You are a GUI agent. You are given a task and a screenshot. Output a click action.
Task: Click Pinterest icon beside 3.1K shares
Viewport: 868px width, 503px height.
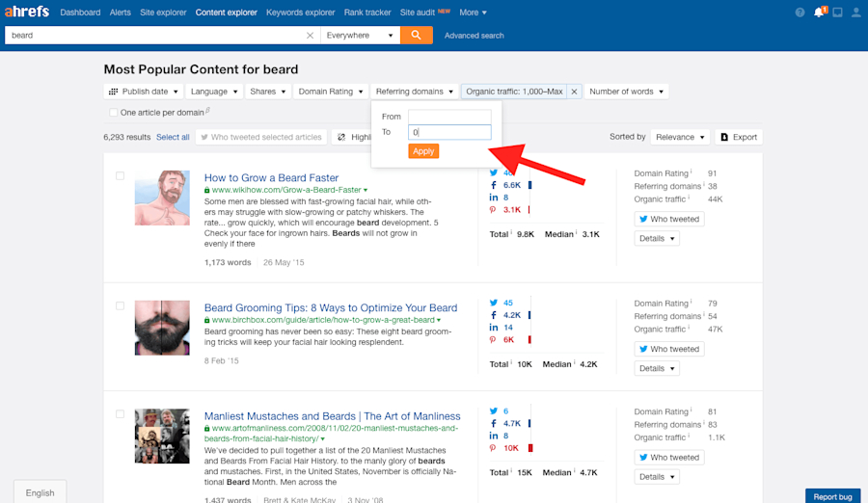coord(493,210)
